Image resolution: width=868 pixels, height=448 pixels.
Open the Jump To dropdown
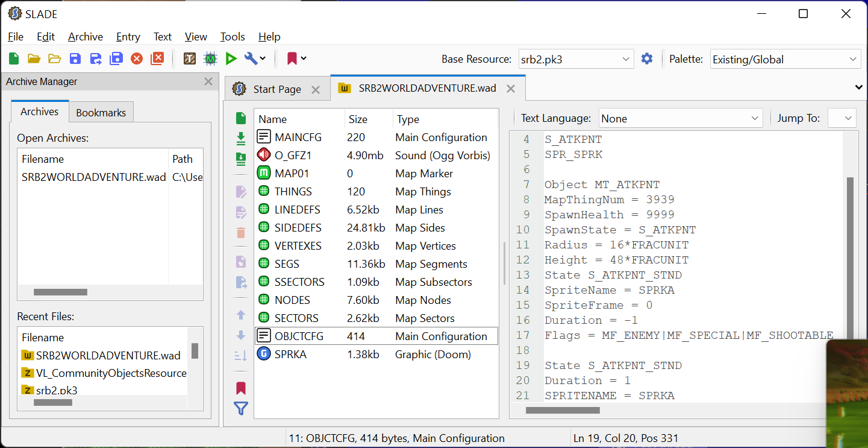pos(842,118)
